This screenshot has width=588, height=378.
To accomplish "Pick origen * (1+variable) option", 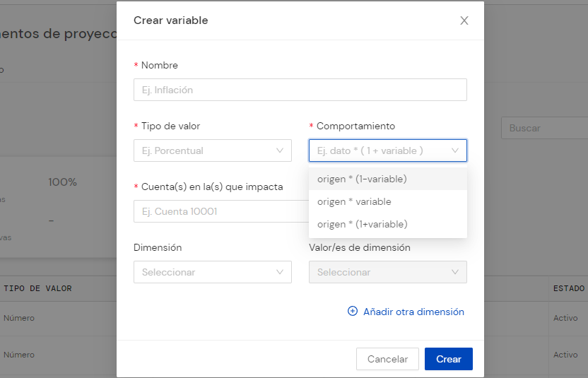I will pos(388,224).
